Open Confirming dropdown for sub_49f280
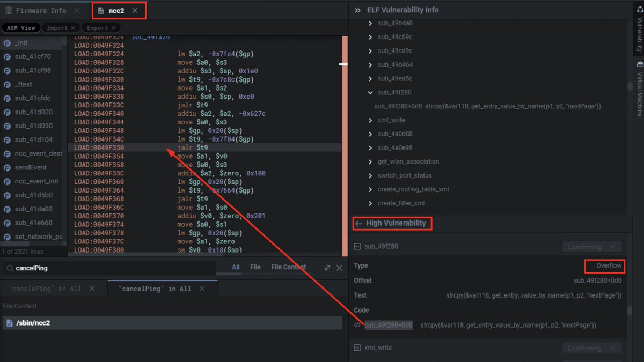This screenshot has width=644, height=362. point(592,247)
